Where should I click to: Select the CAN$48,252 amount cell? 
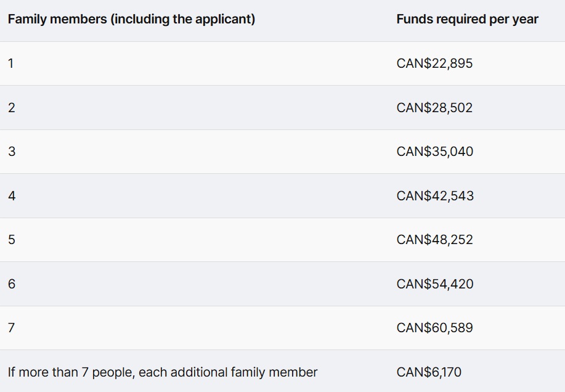pyautogui.click(x=434, y=240)
